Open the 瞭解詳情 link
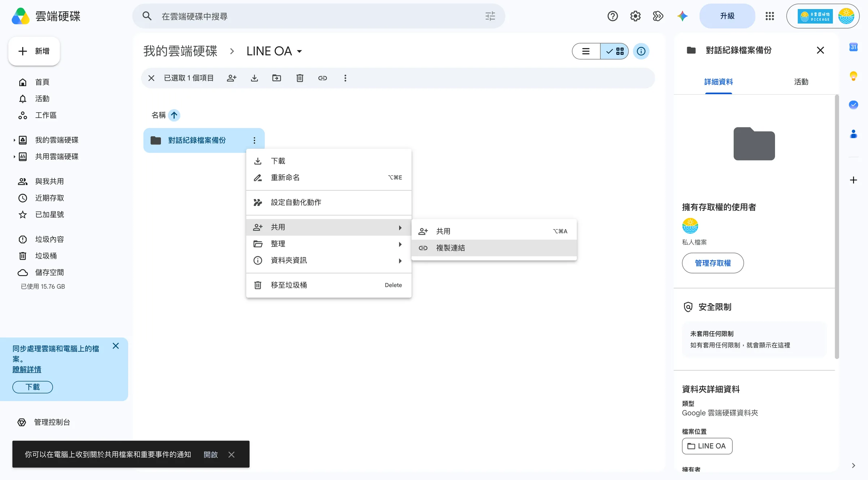 pos(27,369)
